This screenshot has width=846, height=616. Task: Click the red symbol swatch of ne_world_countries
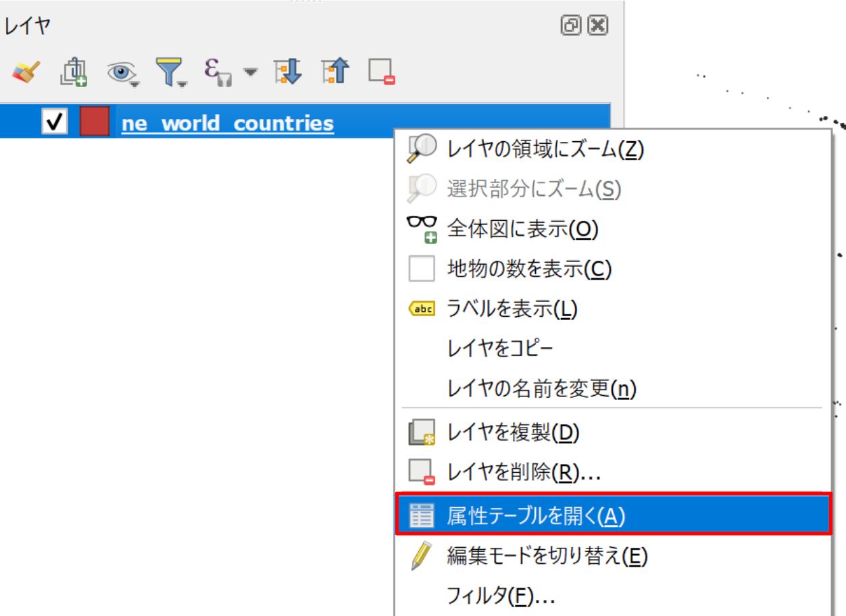coord(95,122)
